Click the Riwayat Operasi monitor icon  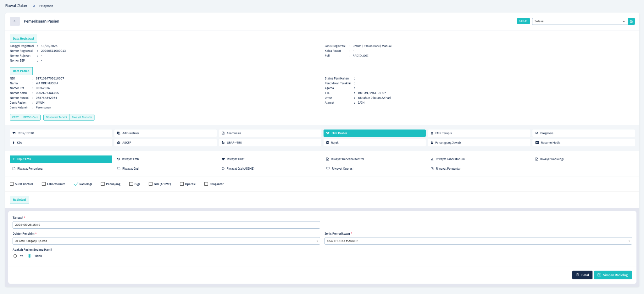pyautogui.click(x=328, y=169)
